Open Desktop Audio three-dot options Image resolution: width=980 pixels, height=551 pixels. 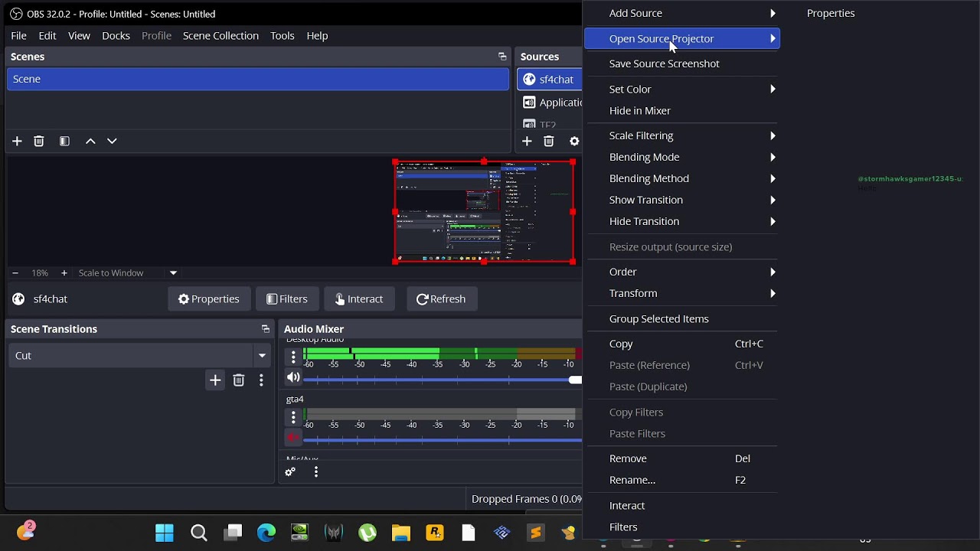(x=293, y=357)
